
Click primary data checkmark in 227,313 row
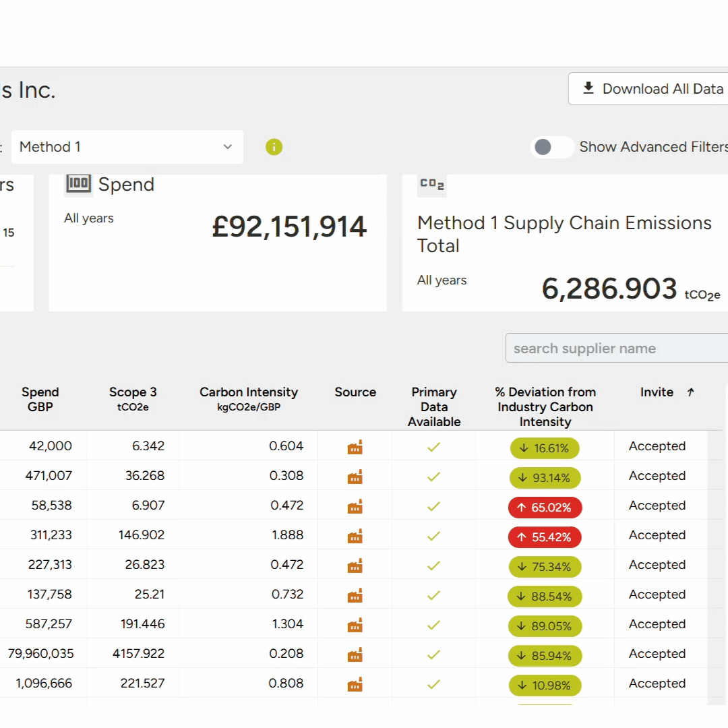pos(433,566)
